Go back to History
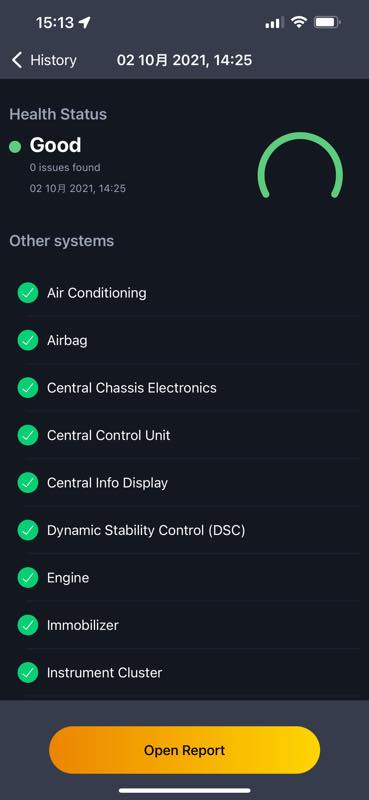Screen dimensions: 369x800 point(44,60)
